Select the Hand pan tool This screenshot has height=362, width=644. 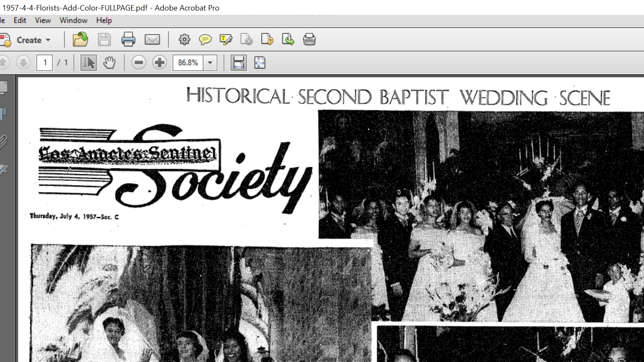coord(109,63)
